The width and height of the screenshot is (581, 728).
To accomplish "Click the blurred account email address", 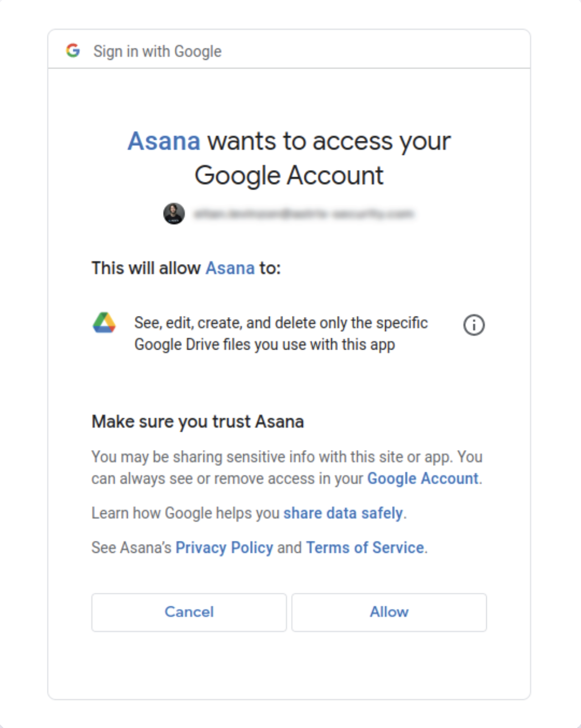I will (x=304, y=214).
